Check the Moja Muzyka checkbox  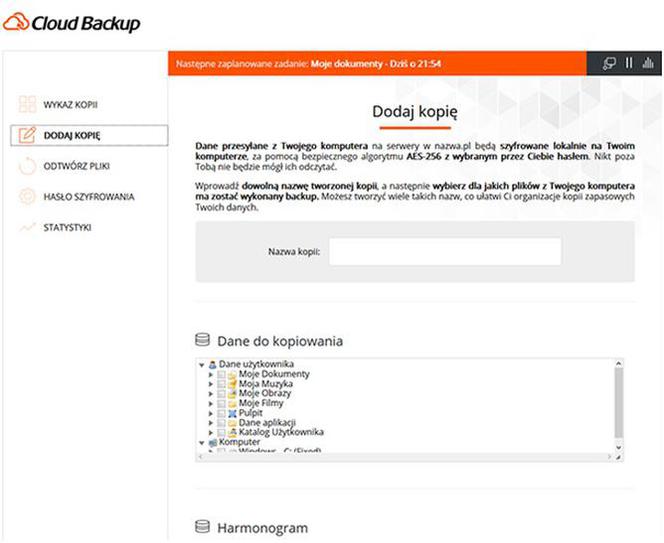[221, 384]
